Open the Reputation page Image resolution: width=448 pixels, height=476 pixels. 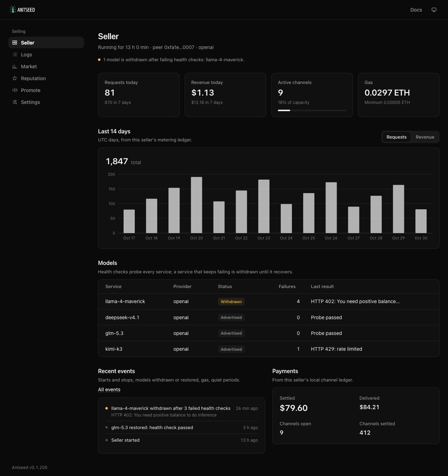46,78
